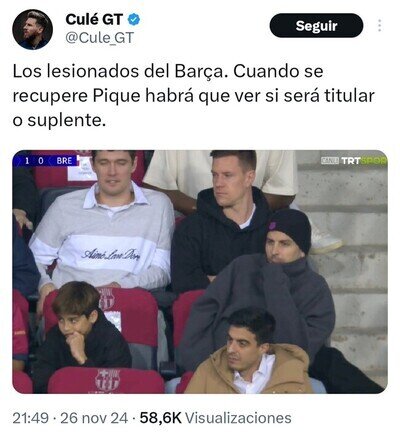Click the person wearing the black beanie
Image resolution: width=400 pixels, height=434 pixels.
[x=263, y=283]
